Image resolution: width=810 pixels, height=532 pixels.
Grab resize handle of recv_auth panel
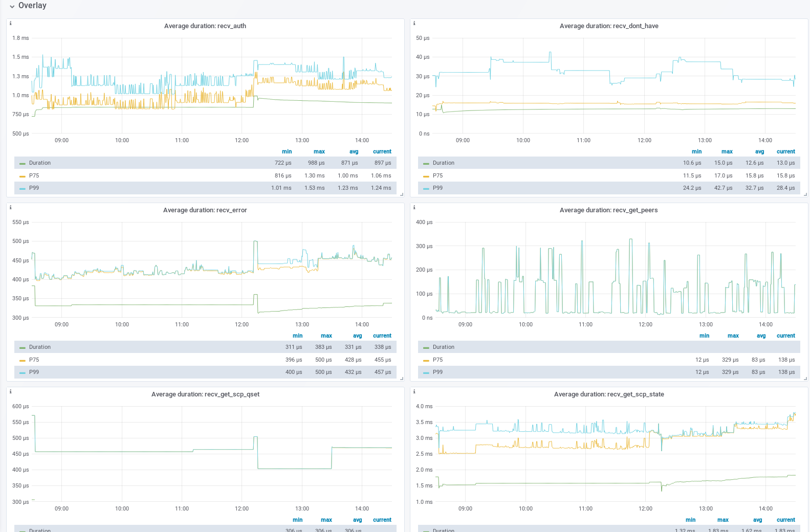[402, 194]
